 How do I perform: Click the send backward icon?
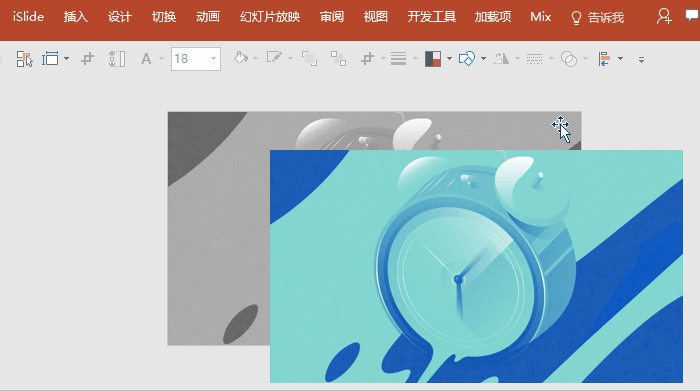tap(338, 58)
